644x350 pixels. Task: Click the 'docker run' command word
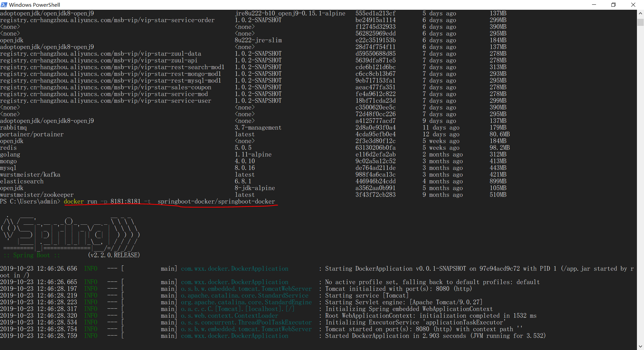tap(80, 202)
